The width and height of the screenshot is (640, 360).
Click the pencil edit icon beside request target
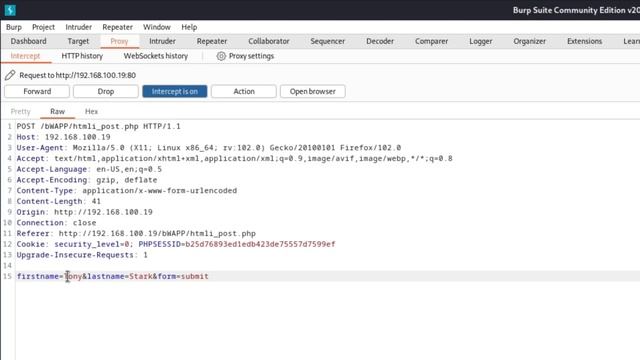point(10,75)
